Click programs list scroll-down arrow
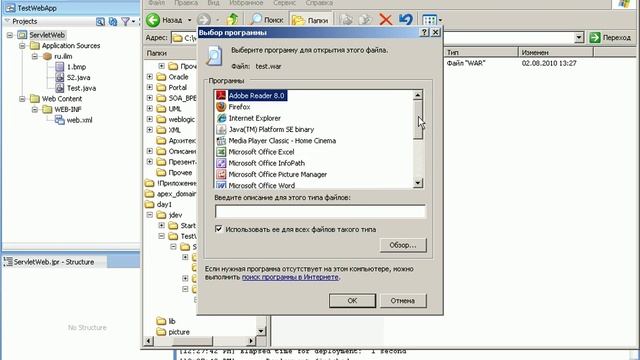This screenshot has height=360, width=640. 418,183
